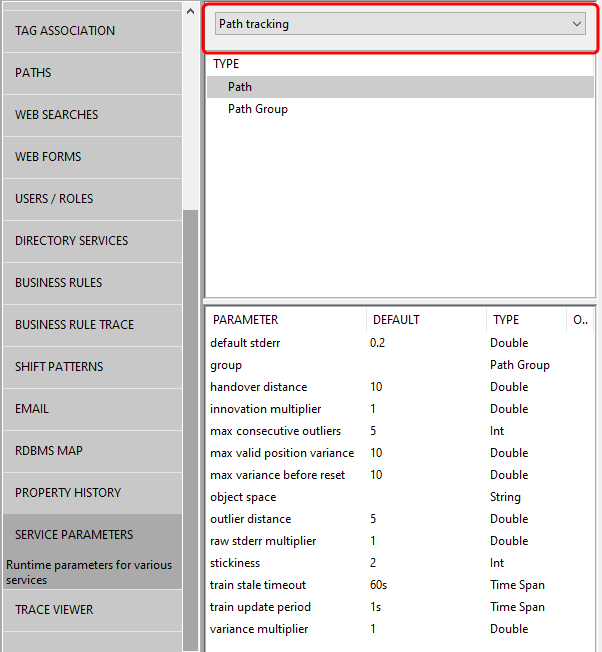The height and width of the screenshot is (652, 602).
Task: Click the Int type of stickiness
Action: 497,563
